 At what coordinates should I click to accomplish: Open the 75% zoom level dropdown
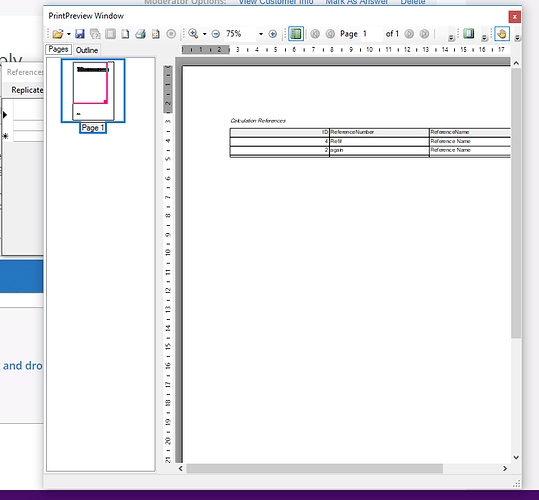(261, 34)
